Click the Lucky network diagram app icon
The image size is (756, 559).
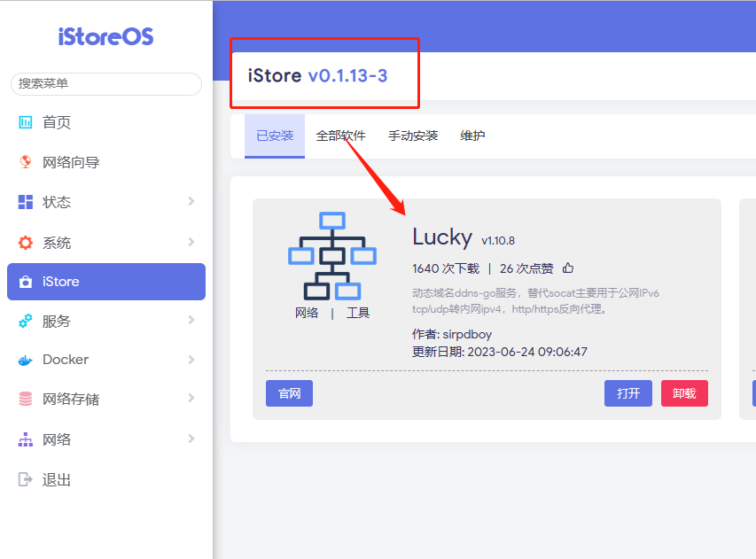point(332,256)
